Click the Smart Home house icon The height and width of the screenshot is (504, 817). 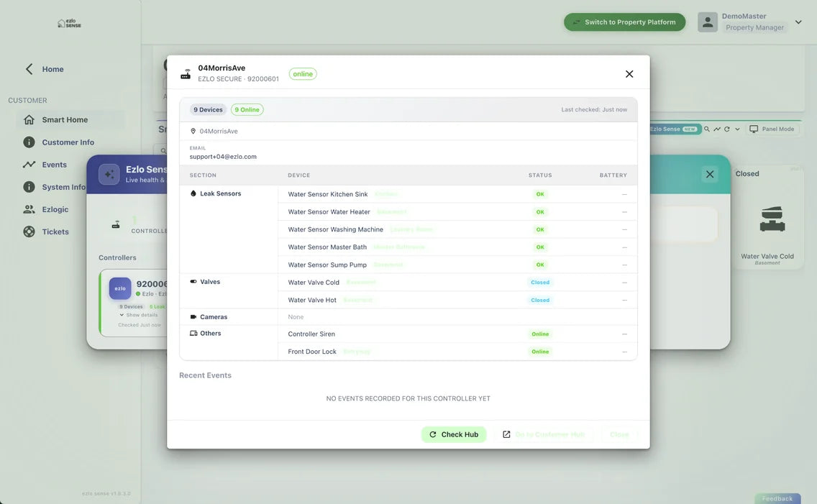[x=29, y=120]
